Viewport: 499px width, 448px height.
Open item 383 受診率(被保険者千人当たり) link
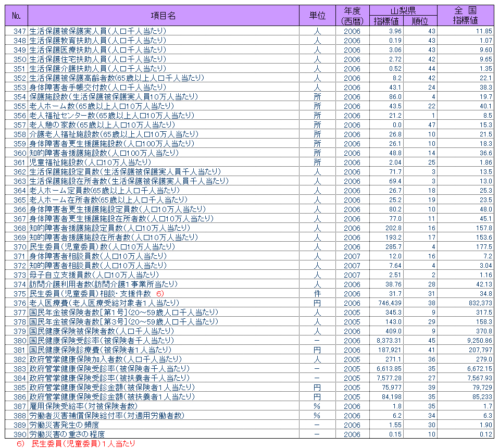click(x=109, y=369)
